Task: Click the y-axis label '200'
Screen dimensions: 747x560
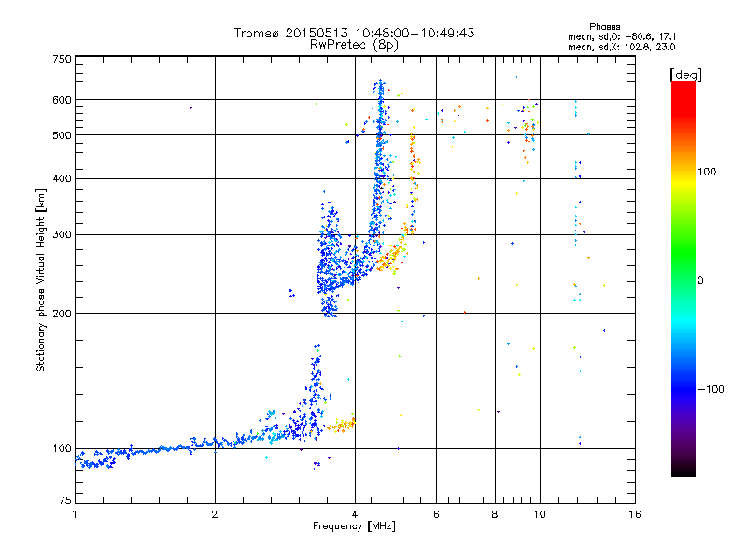Action: [62, 314]
